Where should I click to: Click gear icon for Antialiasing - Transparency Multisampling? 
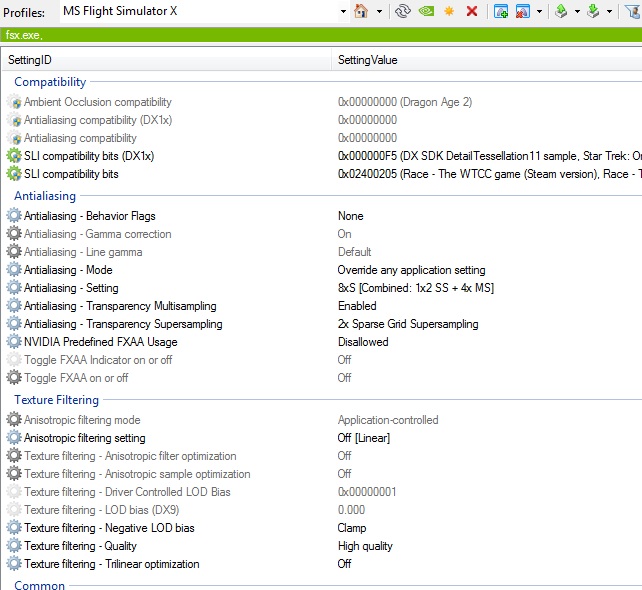coord(14,305)
